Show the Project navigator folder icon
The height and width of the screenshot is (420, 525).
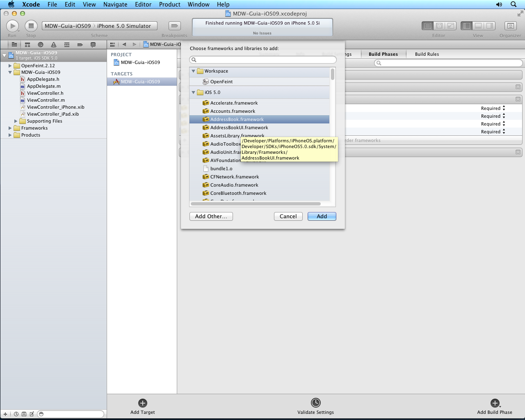tap(14, 45)
